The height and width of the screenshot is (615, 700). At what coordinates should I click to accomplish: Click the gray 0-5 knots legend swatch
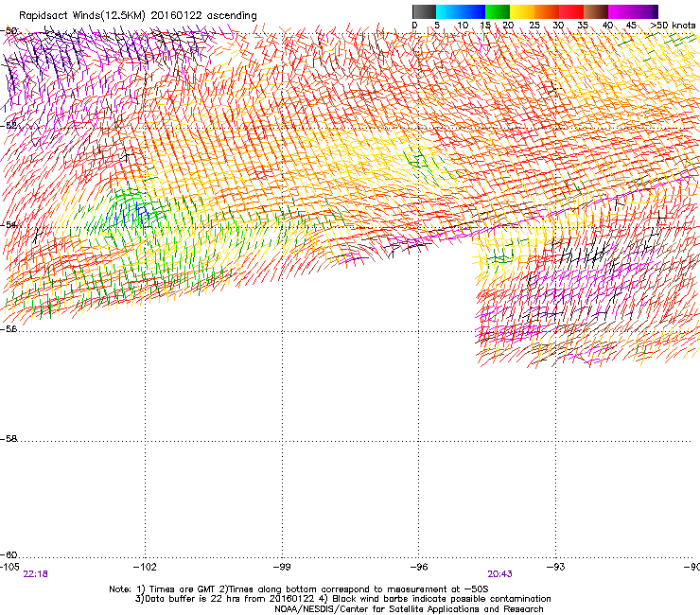[424, 11]
